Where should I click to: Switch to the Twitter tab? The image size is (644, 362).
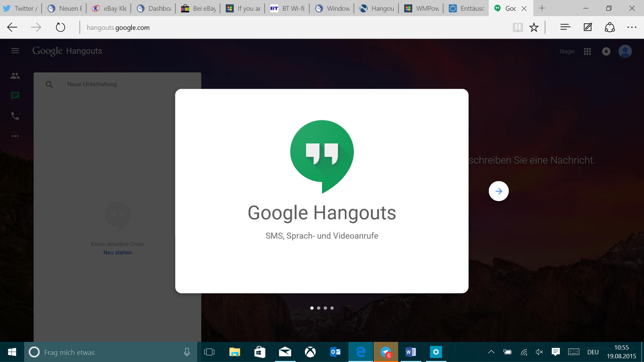(x=20, y=8)
